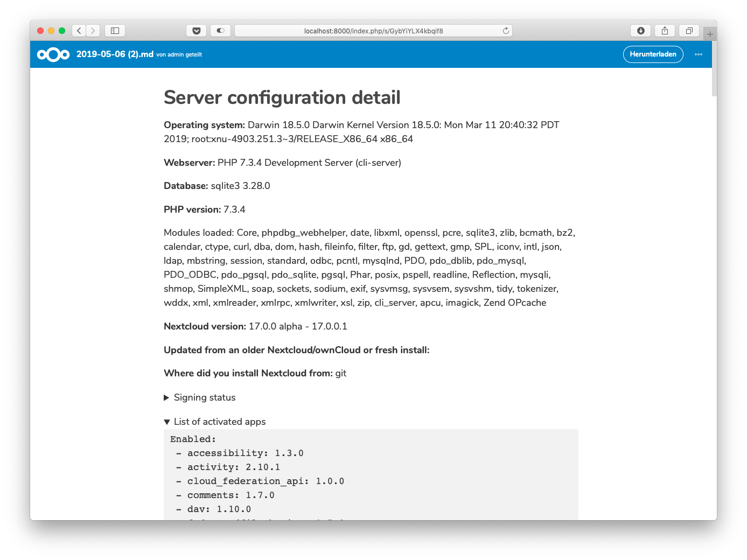This screenshot has width=747, height=560.
Task: Minimize window with yellow button
Action: click(51, 31)
